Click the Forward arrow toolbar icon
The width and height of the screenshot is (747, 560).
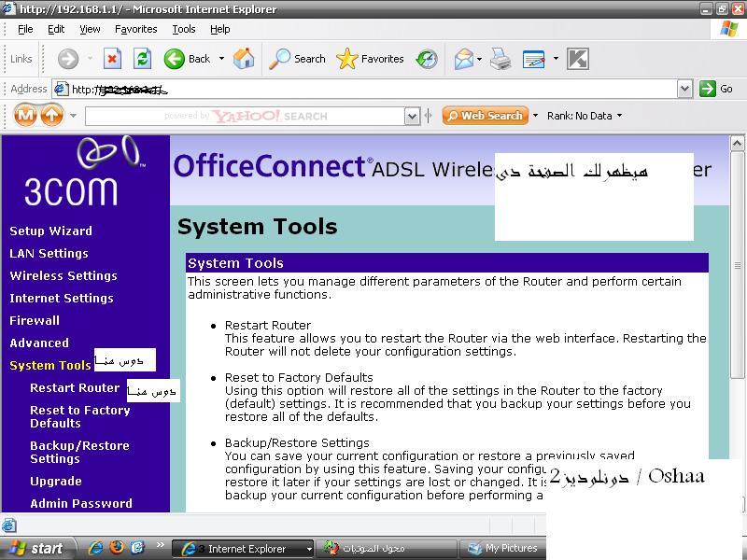click(x=67, y=59)
